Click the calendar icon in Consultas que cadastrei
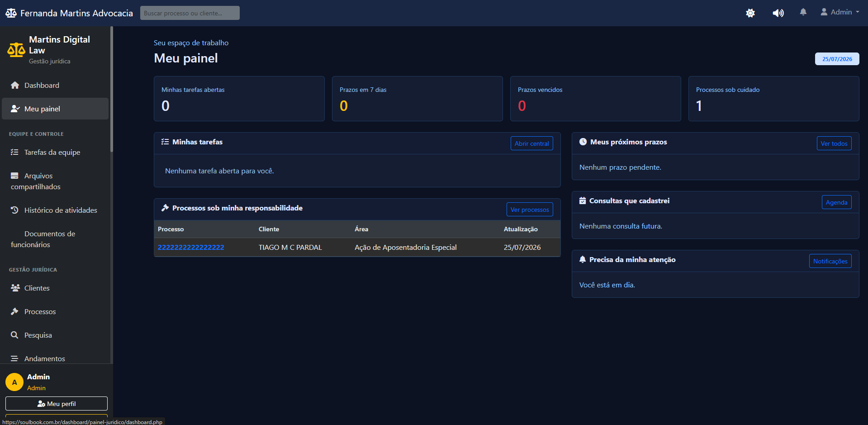This screenshot has height=425, width=868. 583,201
